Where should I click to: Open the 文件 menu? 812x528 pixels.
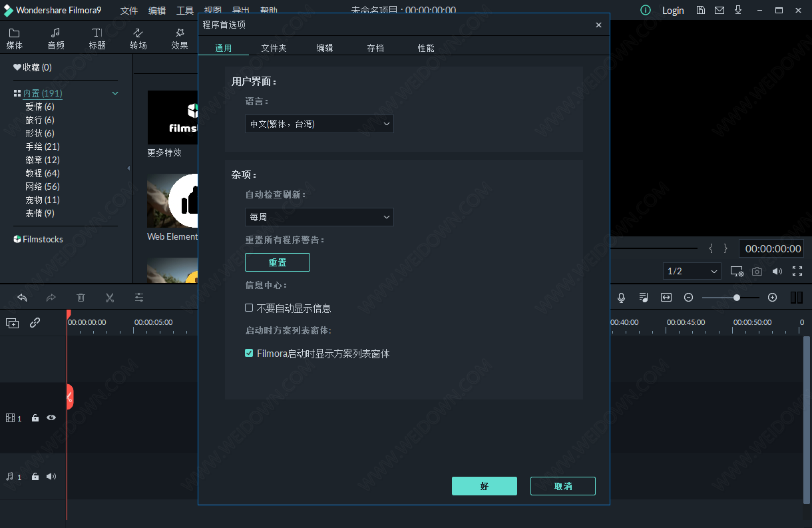(x=129, y=11)
